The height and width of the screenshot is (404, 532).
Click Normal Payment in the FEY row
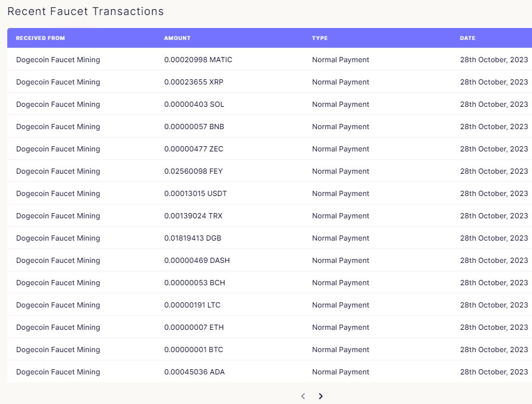340,171
